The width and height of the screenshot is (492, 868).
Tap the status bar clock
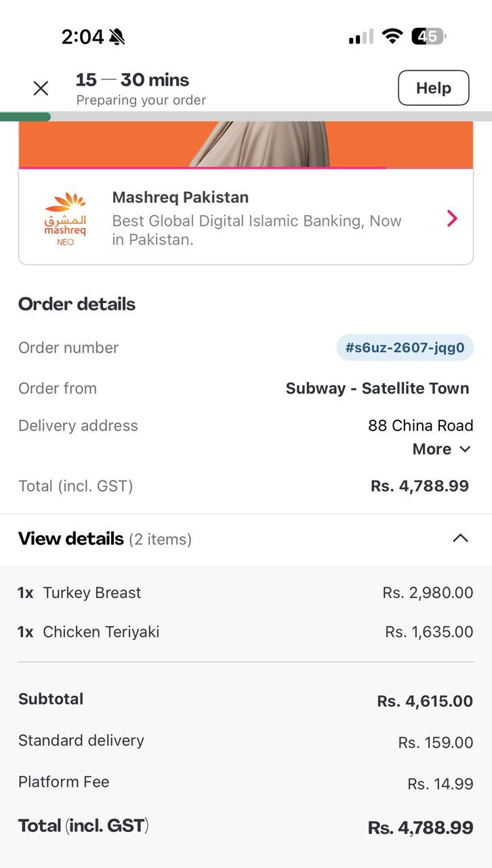pyautogui.click(x=82, y=37)
